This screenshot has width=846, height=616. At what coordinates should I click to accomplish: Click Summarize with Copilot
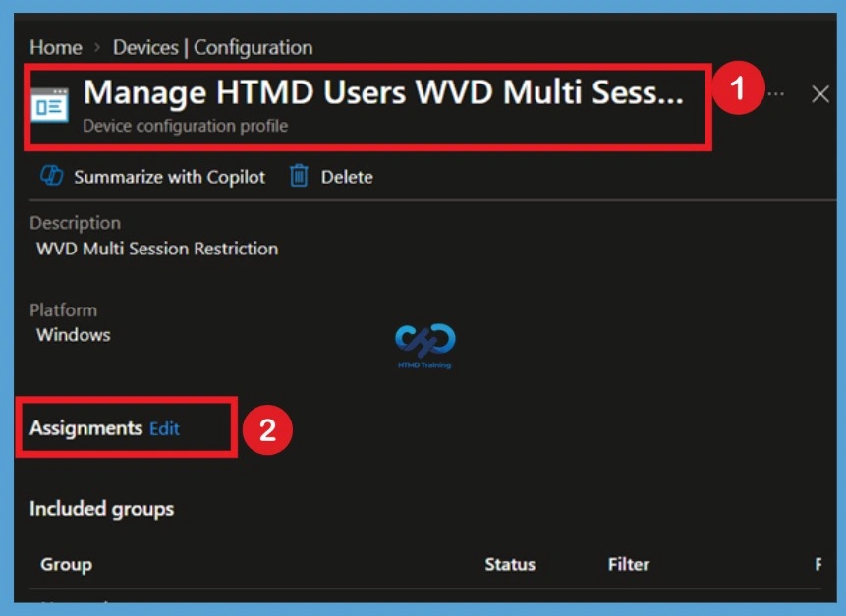169,177
